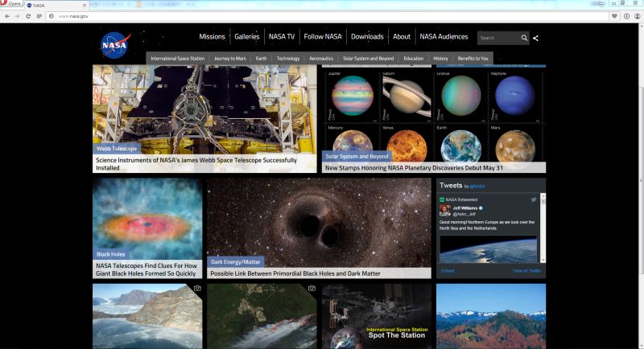Reload the page with refresh icon
Viewport: 644px width, 349px height.
(28, 16)
